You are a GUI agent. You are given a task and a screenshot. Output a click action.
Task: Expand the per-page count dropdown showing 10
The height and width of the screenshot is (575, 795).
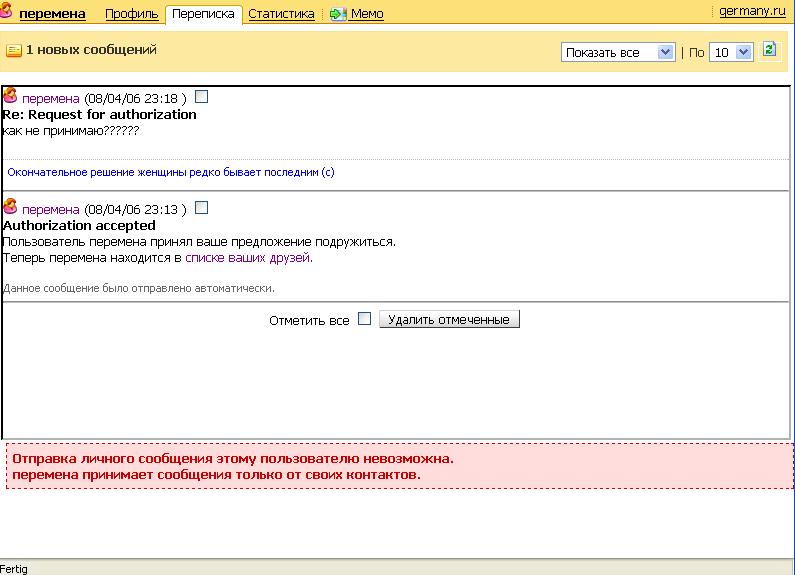coord(730,52)
